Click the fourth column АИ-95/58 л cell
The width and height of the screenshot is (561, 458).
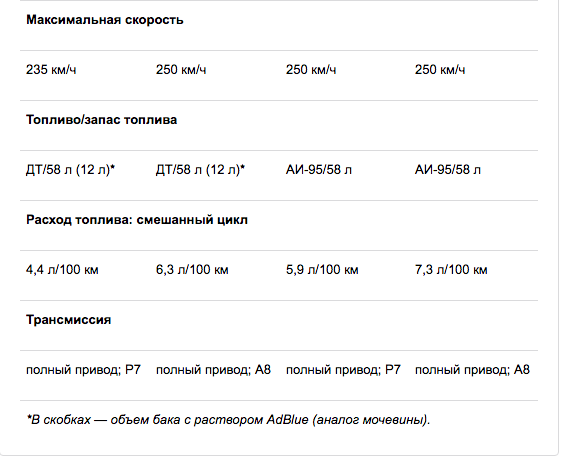(448, 170)
